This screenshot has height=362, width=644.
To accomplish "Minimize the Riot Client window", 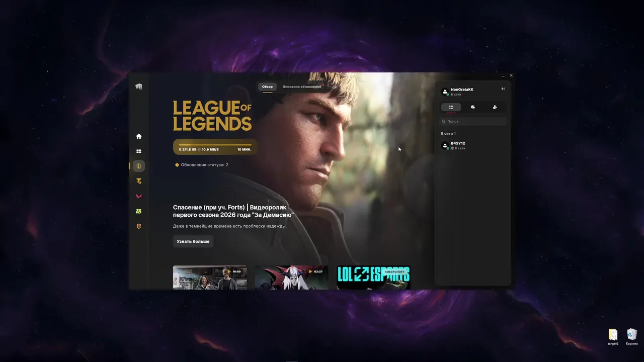I will 503,76.
